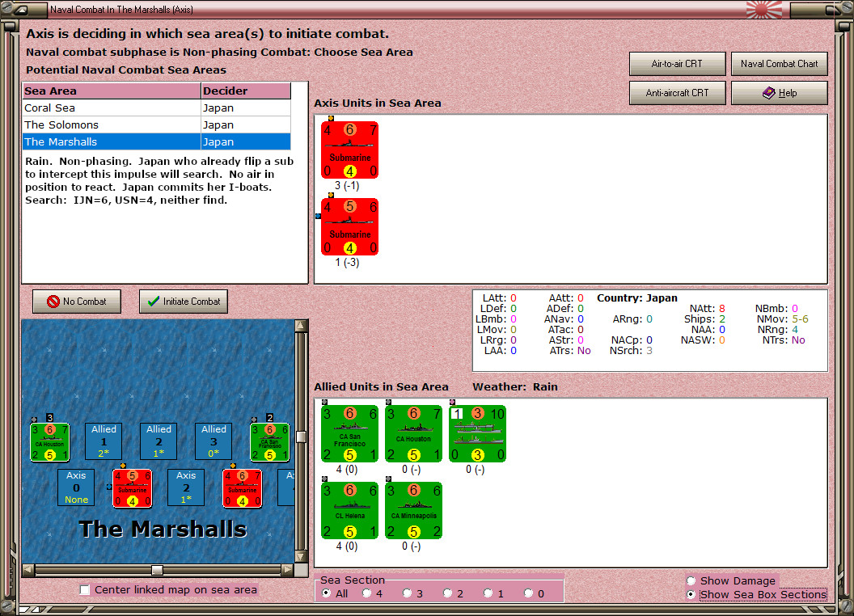Screen dimensions: 854x616
Task: Click the green Initiate Combat checkmark icon
Action: 154,302
